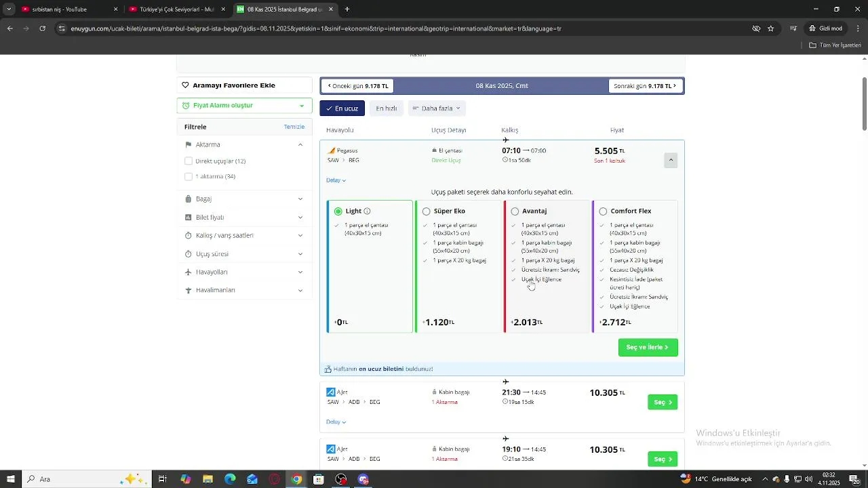The height and width of the screenshot is (488, 868).
Task: Reload the page with the refresh icon
Action: [x=42, y=28]
